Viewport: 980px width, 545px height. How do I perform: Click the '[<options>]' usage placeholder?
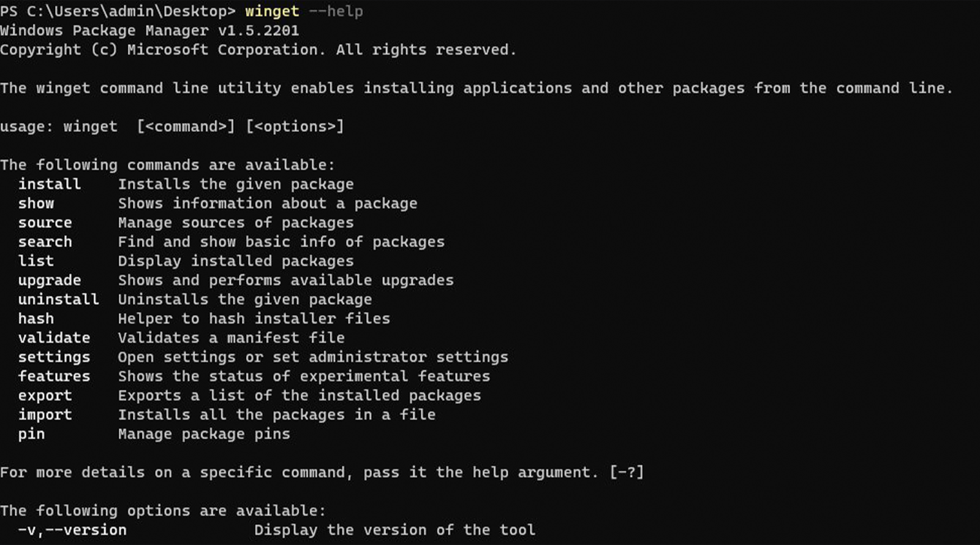(295, 126)
